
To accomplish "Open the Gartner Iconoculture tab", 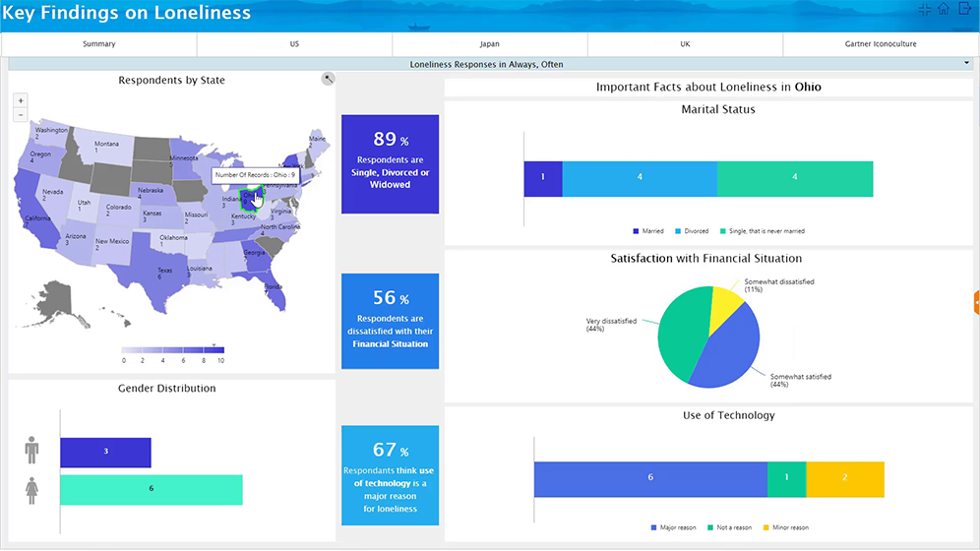I will (881, 44).
